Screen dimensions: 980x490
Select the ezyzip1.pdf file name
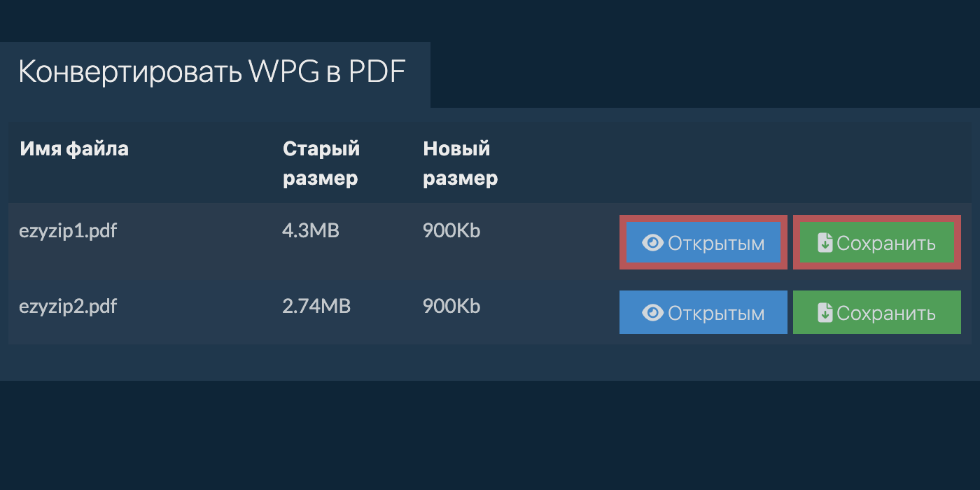pyautogui.click(x=67, y=230)
